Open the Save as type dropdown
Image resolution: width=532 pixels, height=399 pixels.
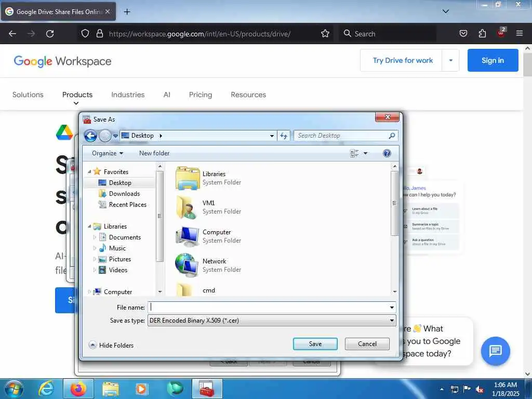click(x=272, y=321)
